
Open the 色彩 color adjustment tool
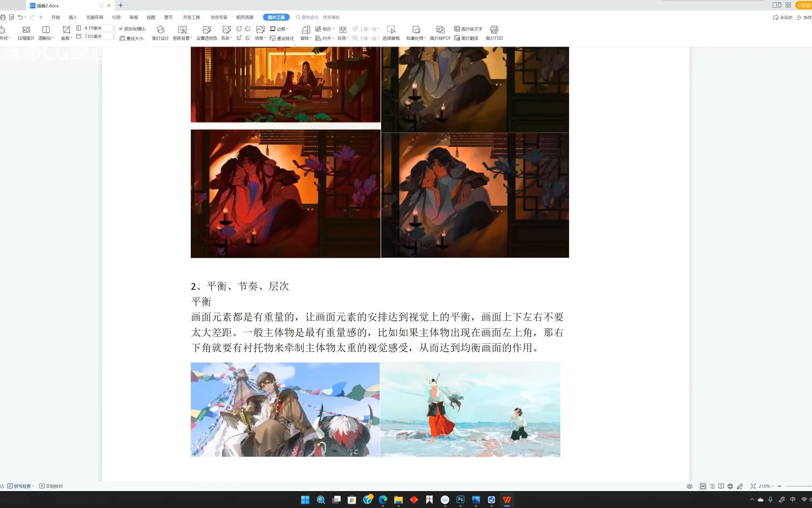click(x=226, y=33)
